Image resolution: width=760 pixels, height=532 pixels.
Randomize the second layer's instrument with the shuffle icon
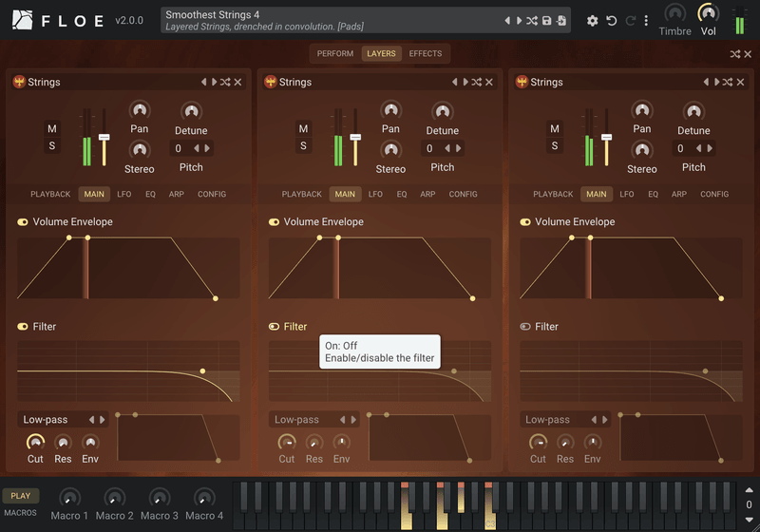pyautogui.click(x=477, y=82)
